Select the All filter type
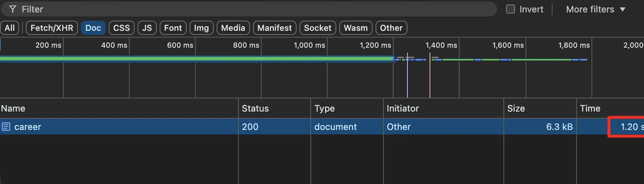Image resolution: width=644 pixels, height=184 pixels. (10, 28)
